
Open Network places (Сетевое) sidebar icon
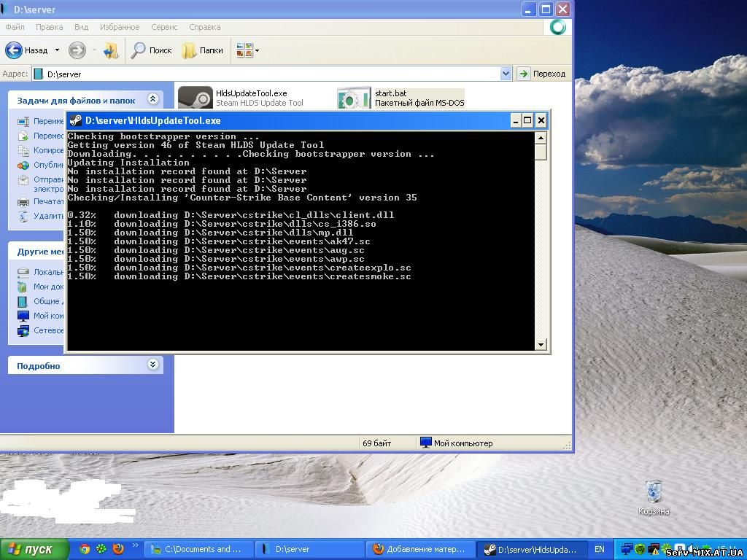[x=23, y=330]
